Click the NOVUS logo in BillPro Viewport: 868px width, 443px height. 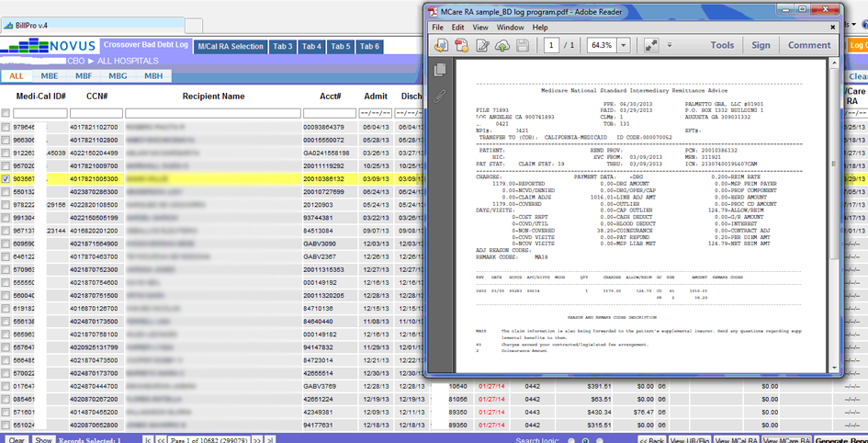tap(49, 45)
